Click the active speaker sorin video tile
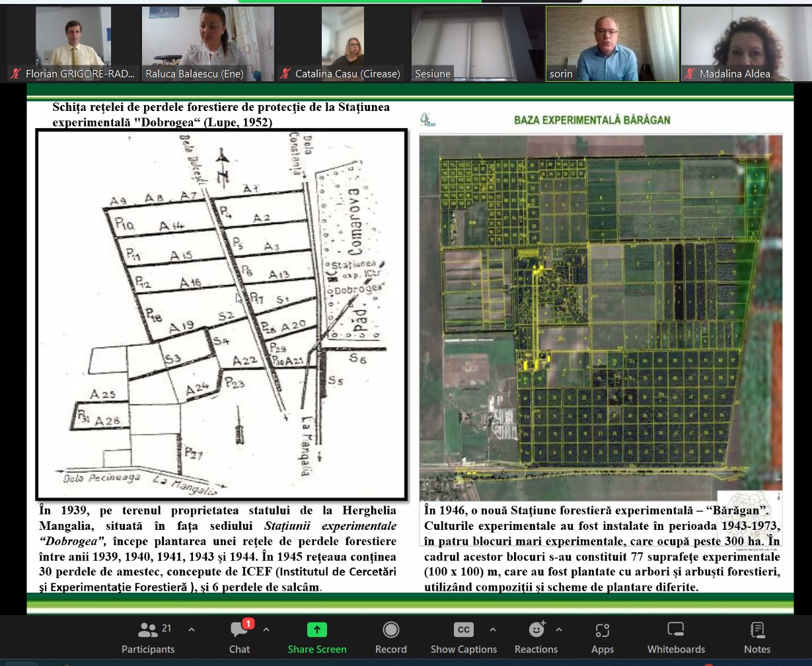The image size is (812, 666). [x=612, y=40]
